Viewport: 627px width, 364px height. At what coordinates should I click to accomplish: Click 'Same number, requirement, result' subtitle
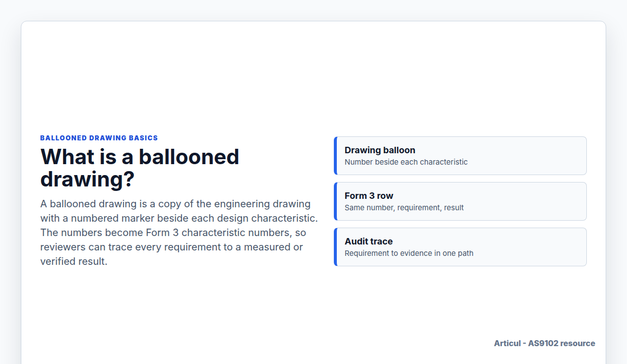coord(404,208)
